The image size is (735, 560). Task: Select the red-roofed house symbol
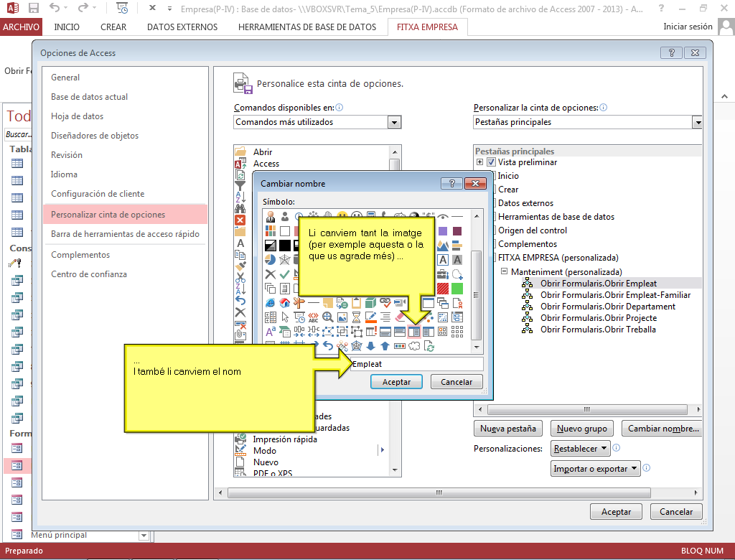point(284,303)
